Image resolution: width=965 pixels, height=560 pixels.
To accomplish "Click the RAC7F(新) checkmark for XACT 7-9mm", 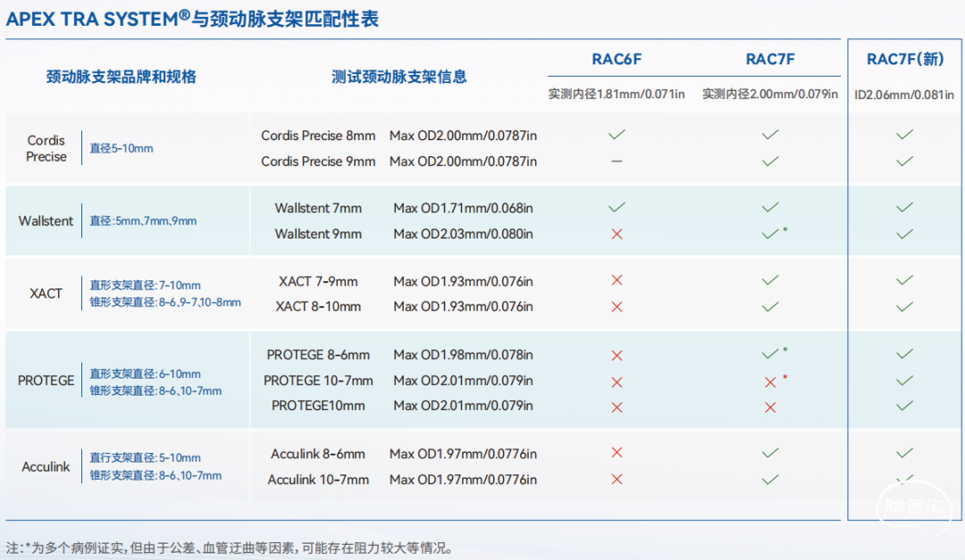I will [x=904, y=280].
